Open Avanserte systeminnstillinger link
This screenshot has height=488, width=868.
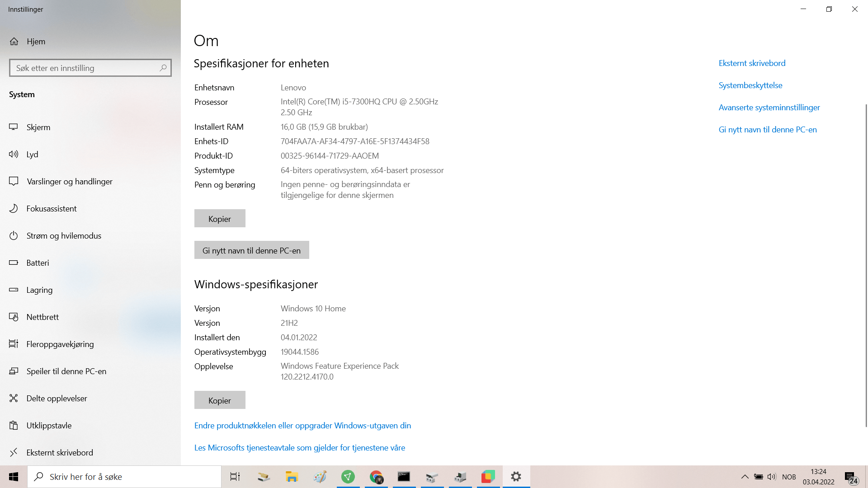769,108
